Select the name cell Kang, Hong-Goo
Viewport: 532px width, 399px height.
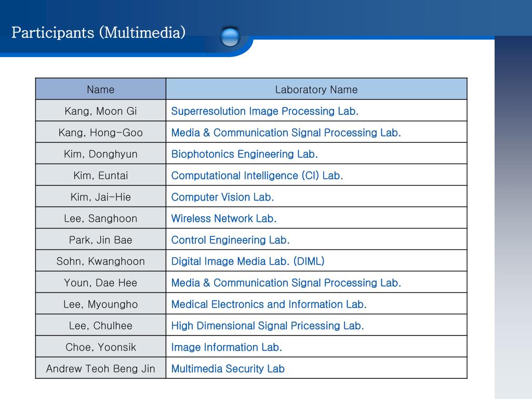tap(101, 132)
